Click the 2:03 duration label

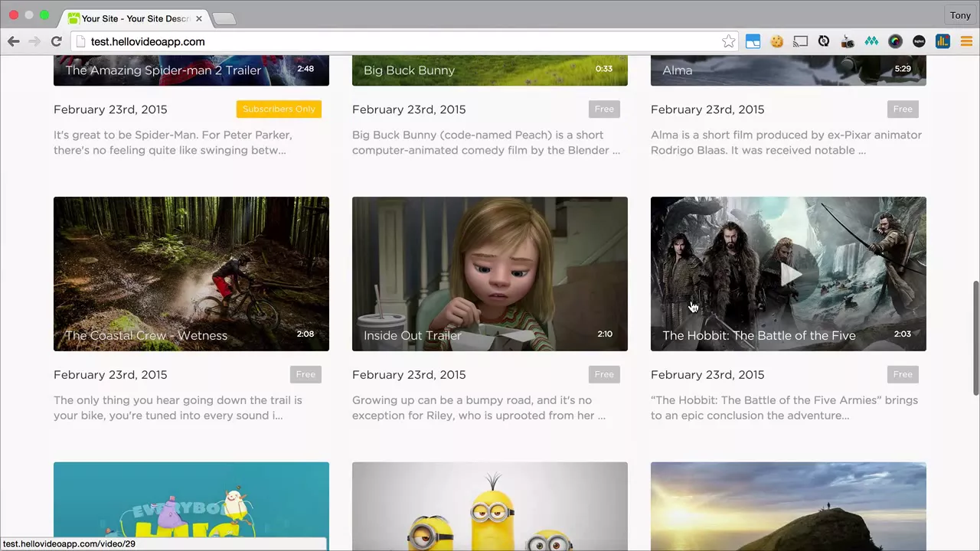[x=902, y=334]
